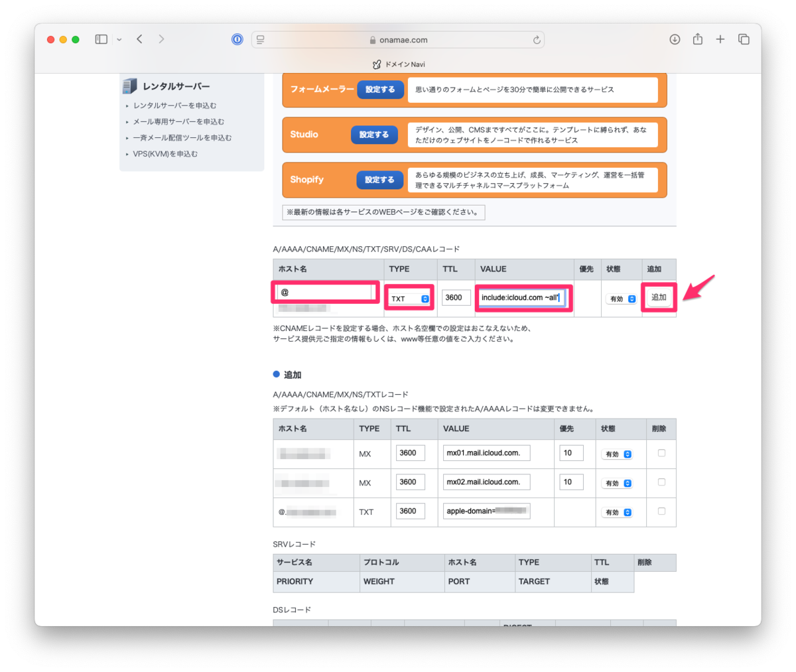Open status dropdown for apple-domain TXT row
Screen dimensions: 796x672
(x=618, y=513)
